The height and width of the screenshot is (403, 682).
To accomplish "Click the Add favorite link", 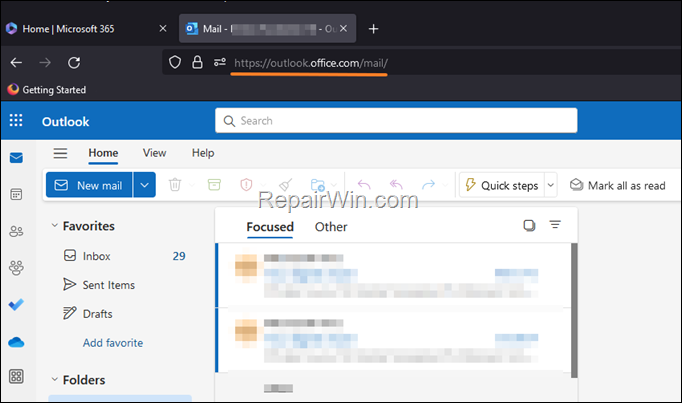I will pos(113,343).
